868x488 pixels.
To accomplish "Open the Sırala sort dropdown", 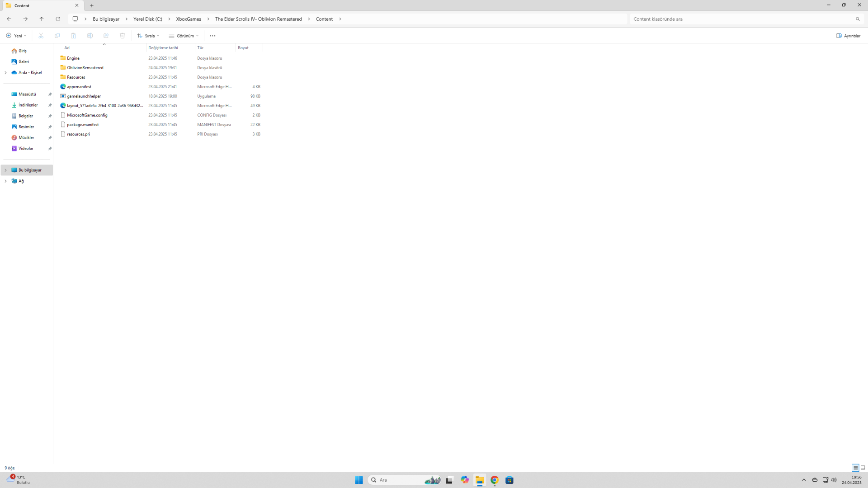I will [148, 36].
